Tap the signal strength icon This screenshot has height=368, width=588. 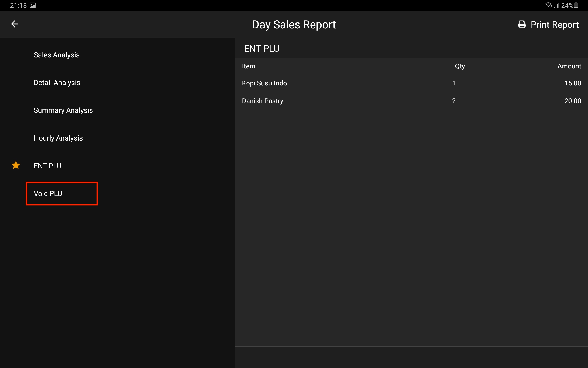[x=556, y=5]
